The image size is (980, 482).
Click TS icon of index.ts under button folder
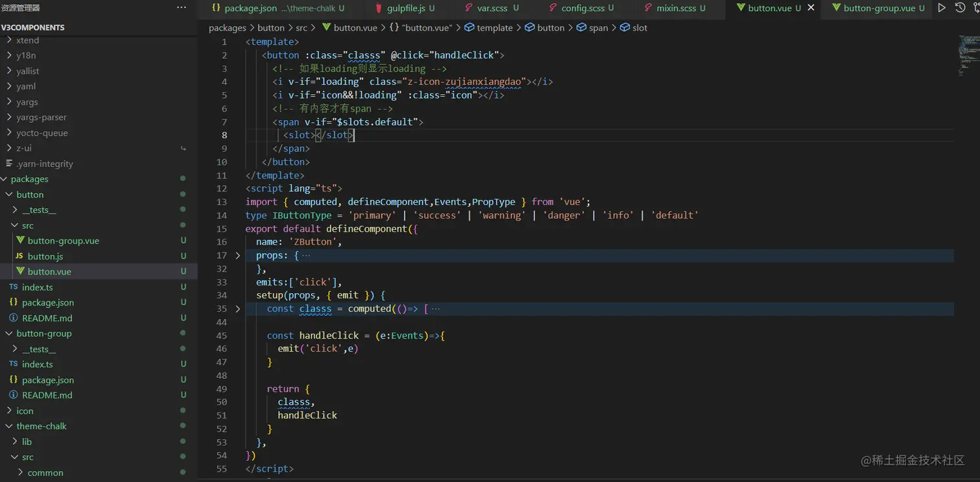(x=14, y=287)
